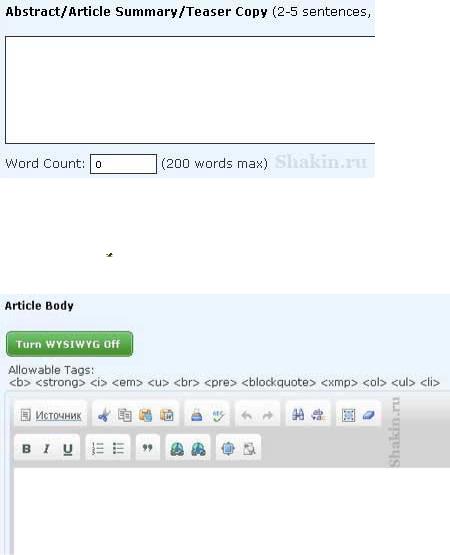The image size is (450, 555).
Task: Click the Turn WYSIWYG Off button
Action: [x=69, y=344]
